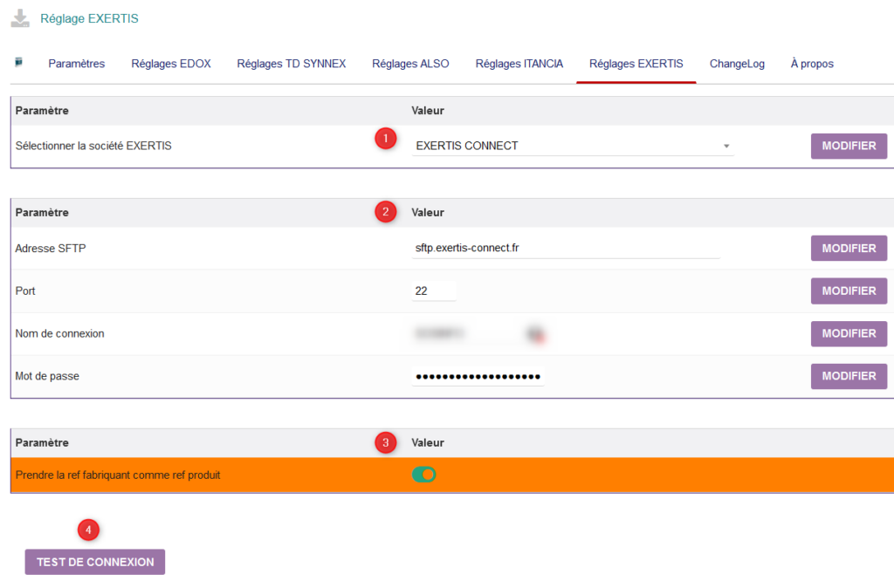Open the Réglages ITANCIA tab

[519, 64]
